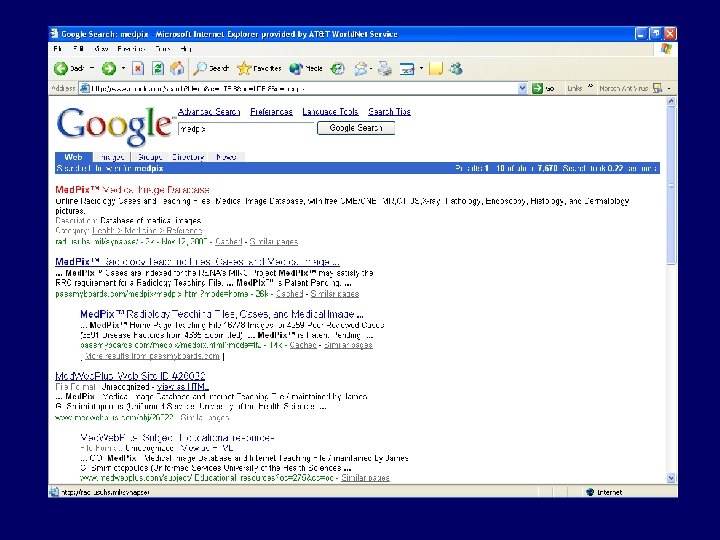Click the Advanced Search link
The height and width of the screenshot is (540, 720).
209,112
